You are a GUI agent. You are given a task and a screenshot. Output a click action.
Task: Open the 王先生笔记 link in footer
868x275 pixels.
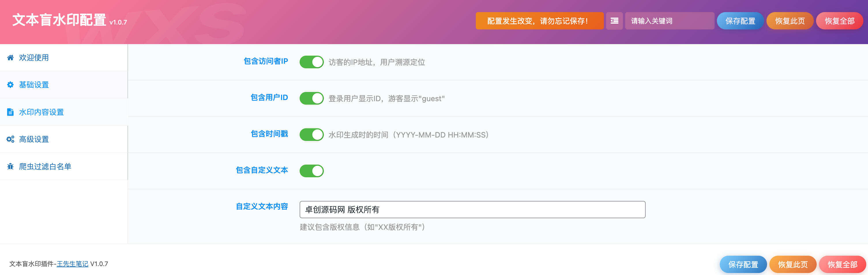pos(72,264)
